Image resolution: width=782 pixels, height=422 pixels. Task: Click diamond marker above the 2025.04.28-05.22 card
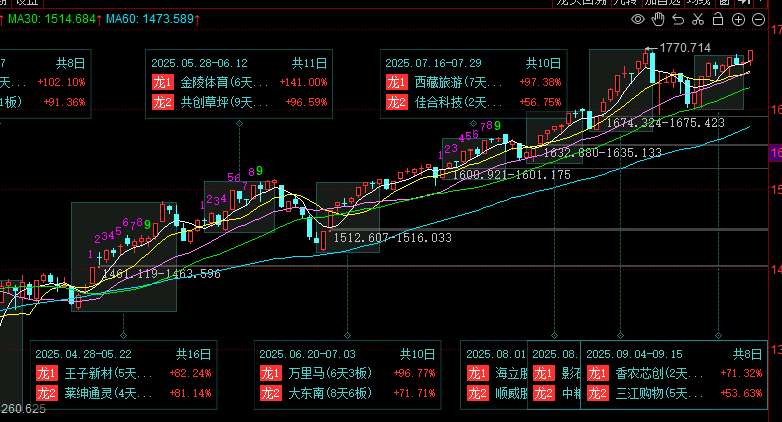124,335
